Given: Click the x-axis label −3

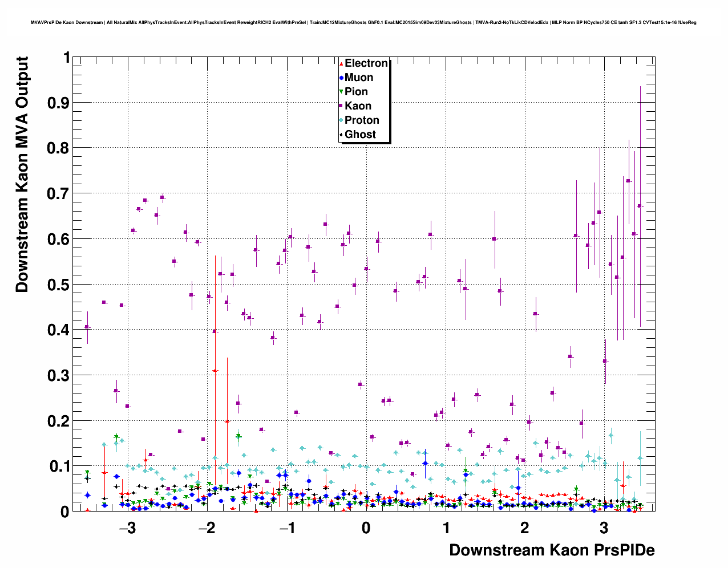Looking at the screenshot, I should click(126, 526).
